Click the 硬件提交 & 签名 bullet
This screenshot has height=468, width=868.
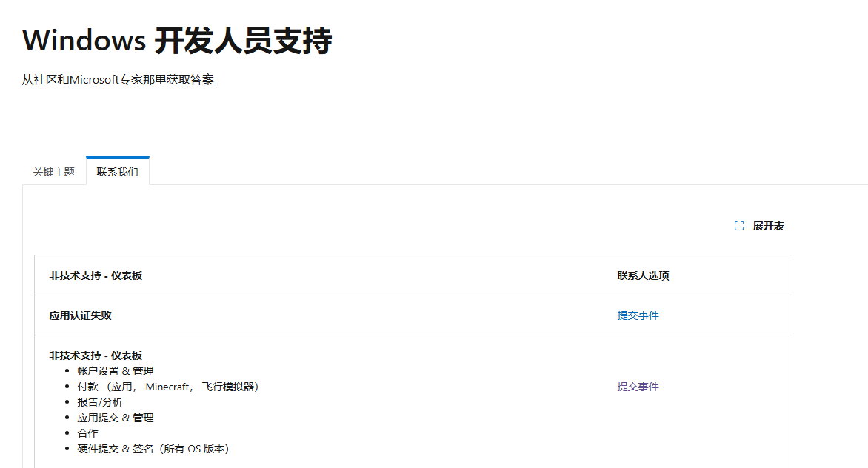pos(153,449)
